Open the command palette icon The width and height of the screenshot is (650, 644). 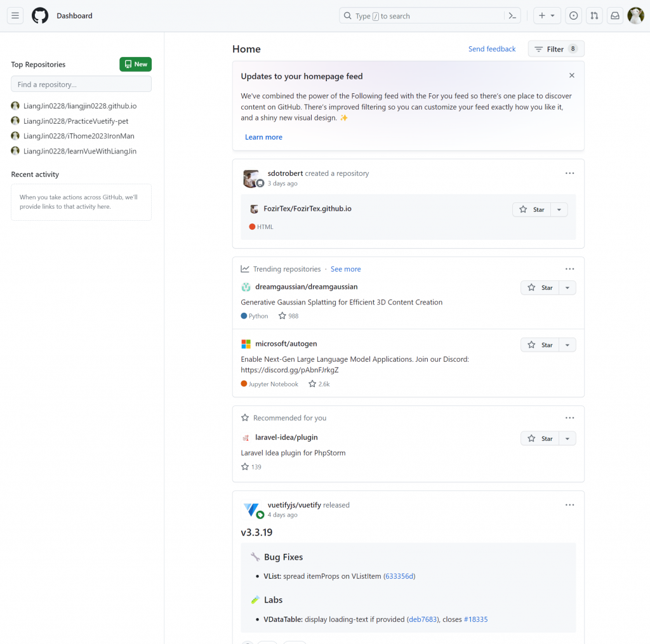pyautogui.click(x=512, y=16)
